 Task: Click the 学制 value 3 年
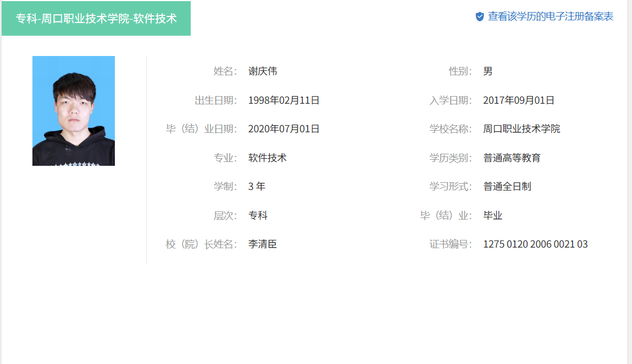click(x=257, y=187)
